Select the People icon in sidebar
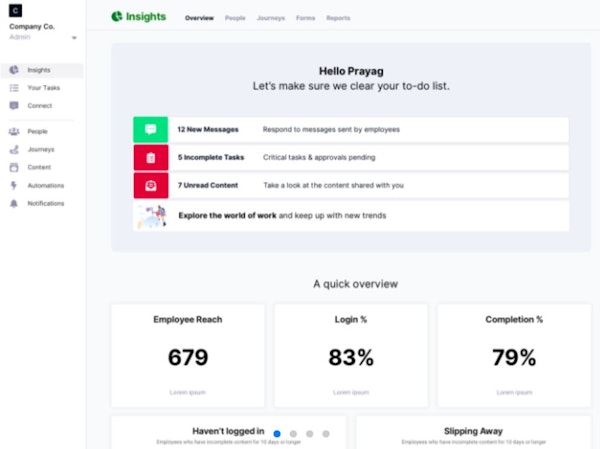Screen dimensions: 600x449 [14, 131]
